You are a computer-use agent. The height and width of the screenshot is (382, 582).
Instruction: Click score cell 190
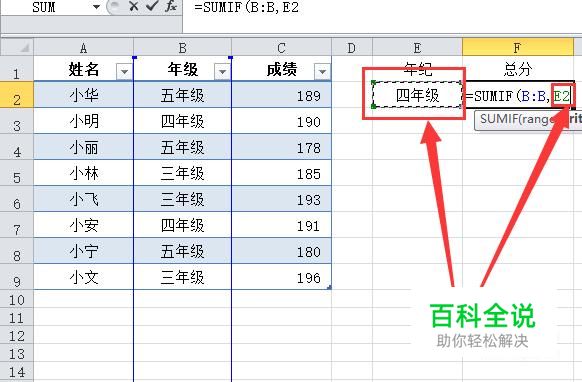(281, 121)
